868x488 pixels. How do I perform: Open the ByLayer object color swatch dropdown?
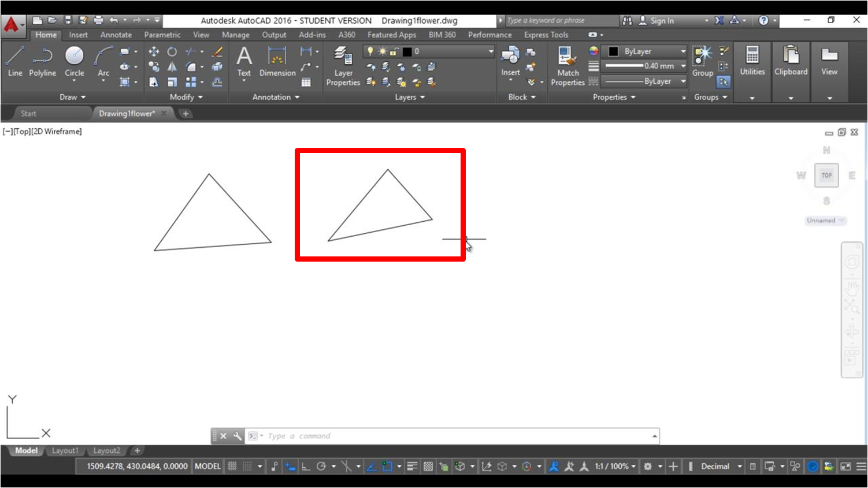click(644, 51)
